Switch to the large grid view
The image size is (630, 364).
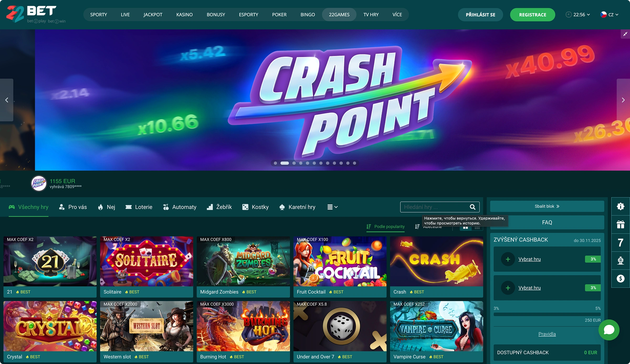(x=465, y=227)
